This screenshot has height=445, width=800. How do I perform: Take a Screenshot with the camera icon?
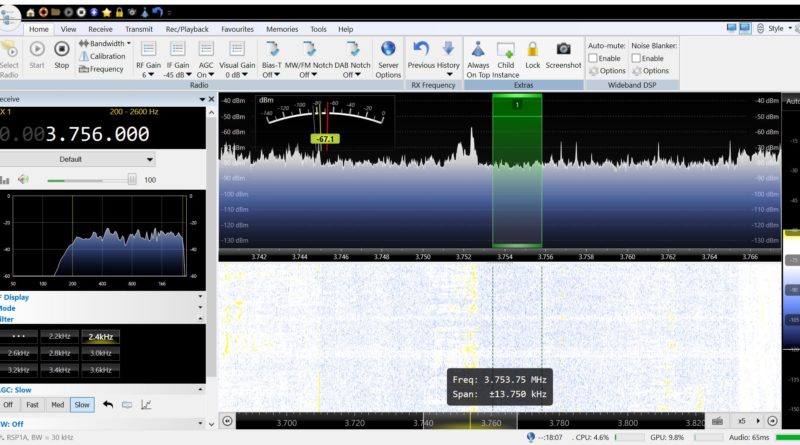click(x=563, y=55)
